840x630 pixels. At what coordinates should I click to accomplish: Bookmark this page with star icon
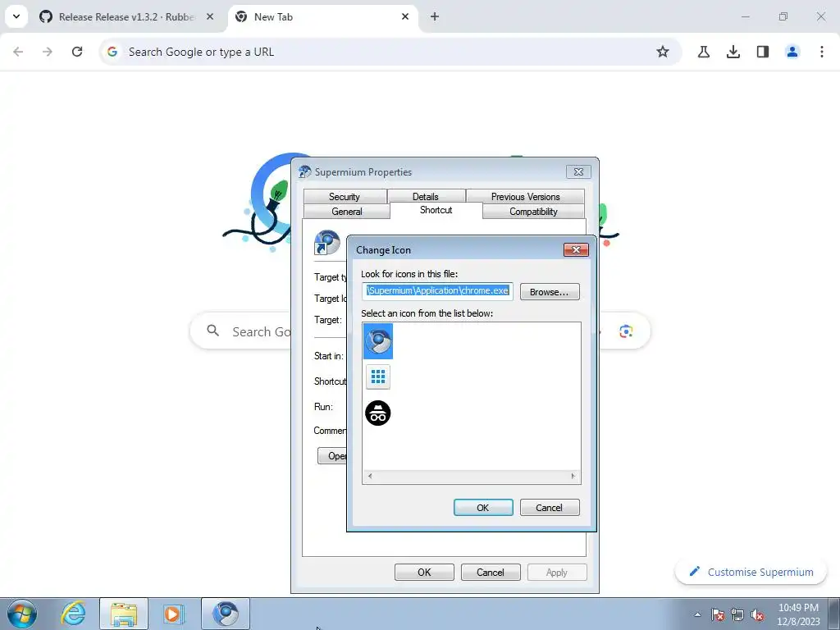[663, 52]
